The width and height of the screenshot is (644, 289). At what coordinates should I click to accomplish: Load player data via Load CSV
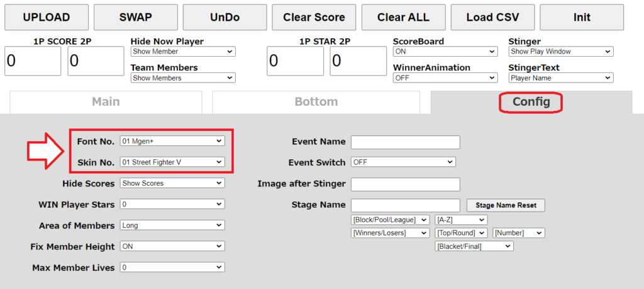(x=492, y=17)
